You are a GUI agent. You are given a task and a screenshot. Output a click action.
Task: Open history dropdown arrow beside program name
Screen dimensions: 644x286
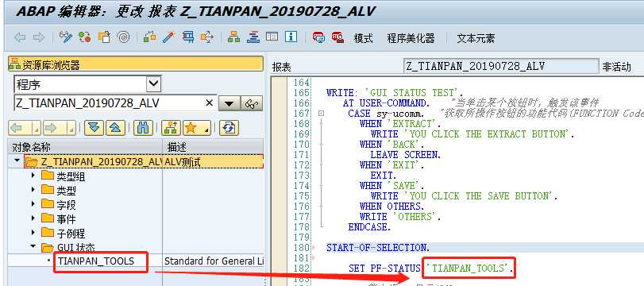coord(229,104)
